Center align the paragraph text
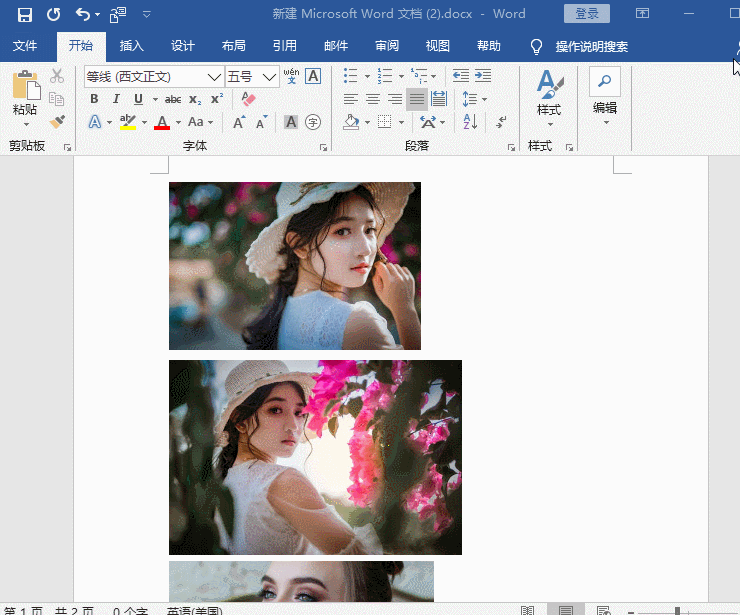Viewport: 740px width, 615px height. point(373,99)
